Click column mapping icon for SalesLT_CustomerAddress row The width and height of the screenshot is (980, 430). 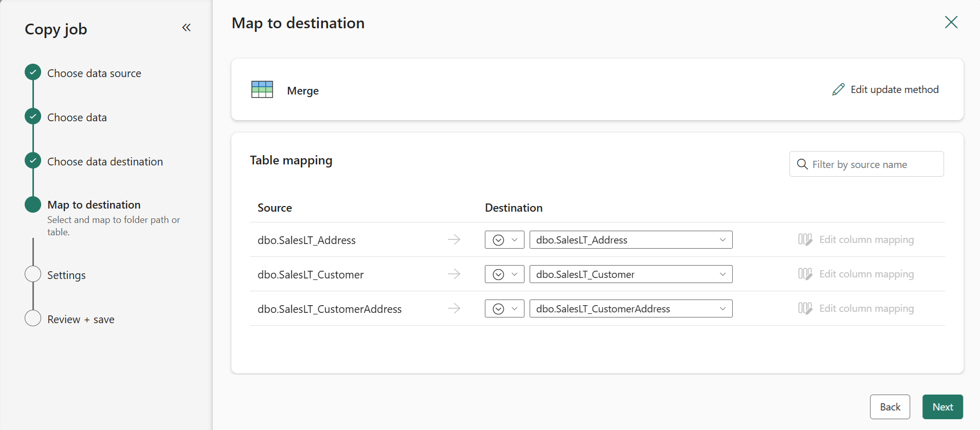click(x=805, y=309)
